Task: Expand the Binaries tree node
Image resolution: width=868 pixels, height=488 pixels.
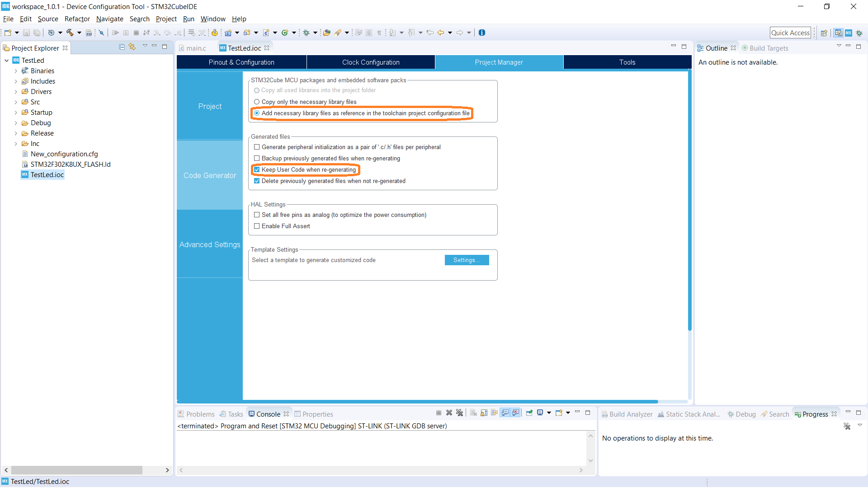Action: point(16,71)
